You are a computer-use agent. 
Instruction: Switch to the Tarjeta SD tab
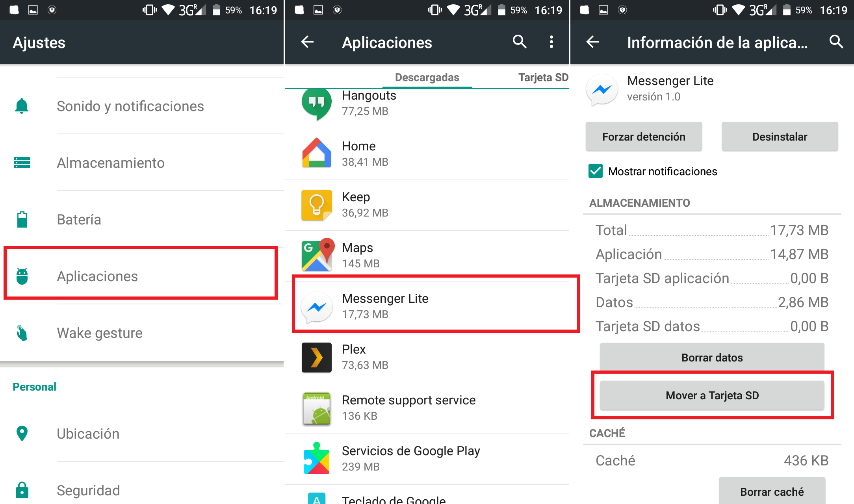click(x=543, y=77)
